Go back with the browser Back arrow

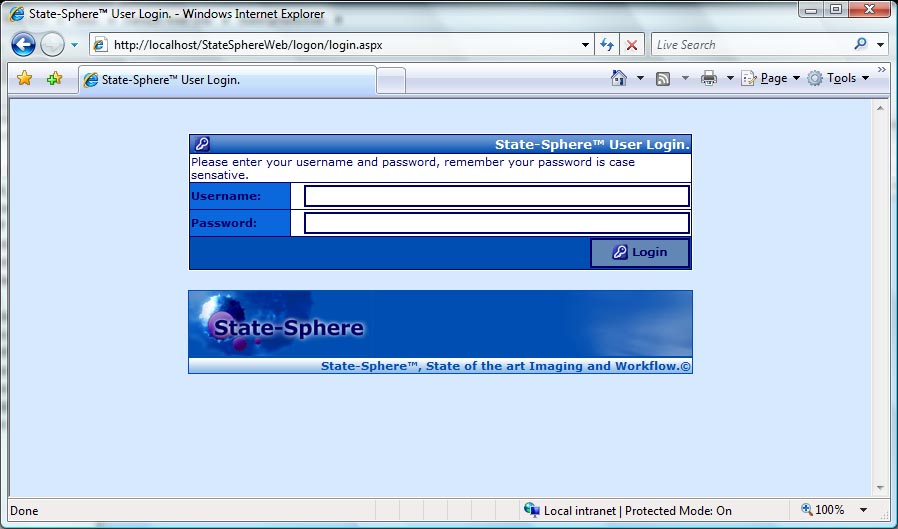pos(23,45)
